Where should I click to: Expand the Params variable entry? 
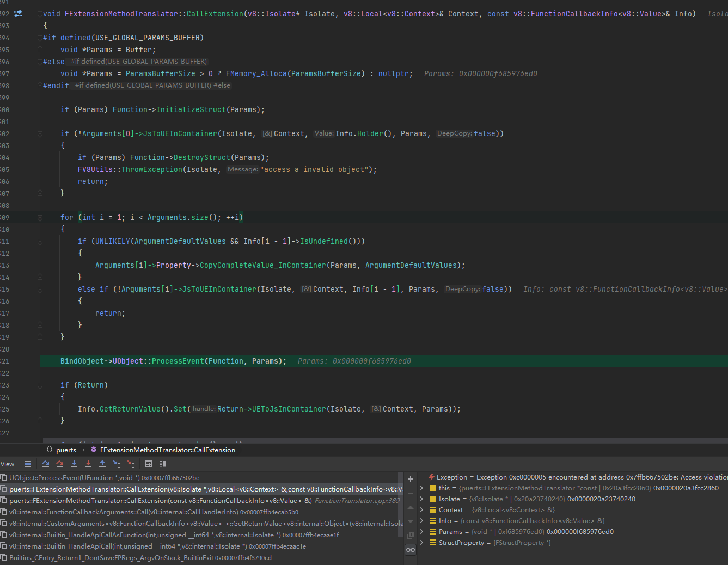pyautogui.click(x=422, y=531)
